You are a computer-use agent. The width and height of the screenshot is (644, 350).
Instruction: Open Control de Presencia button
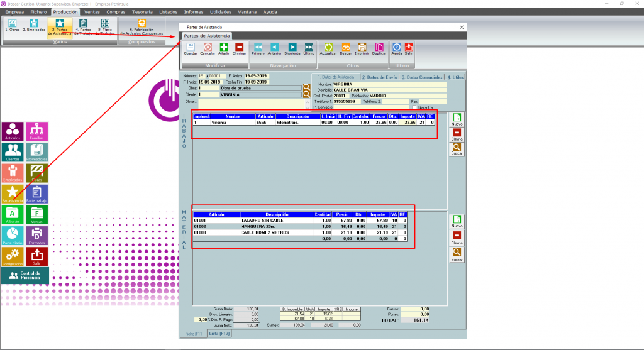tap(25, 275)
